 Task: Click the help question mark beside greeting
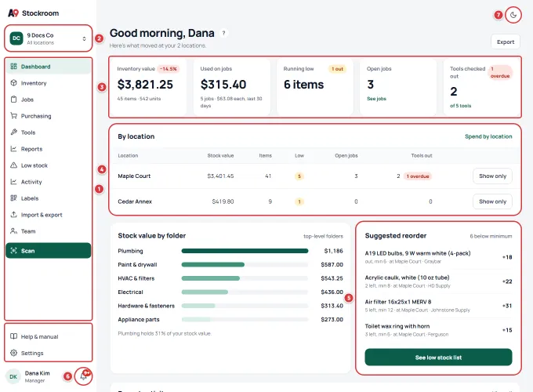[223, 33]
